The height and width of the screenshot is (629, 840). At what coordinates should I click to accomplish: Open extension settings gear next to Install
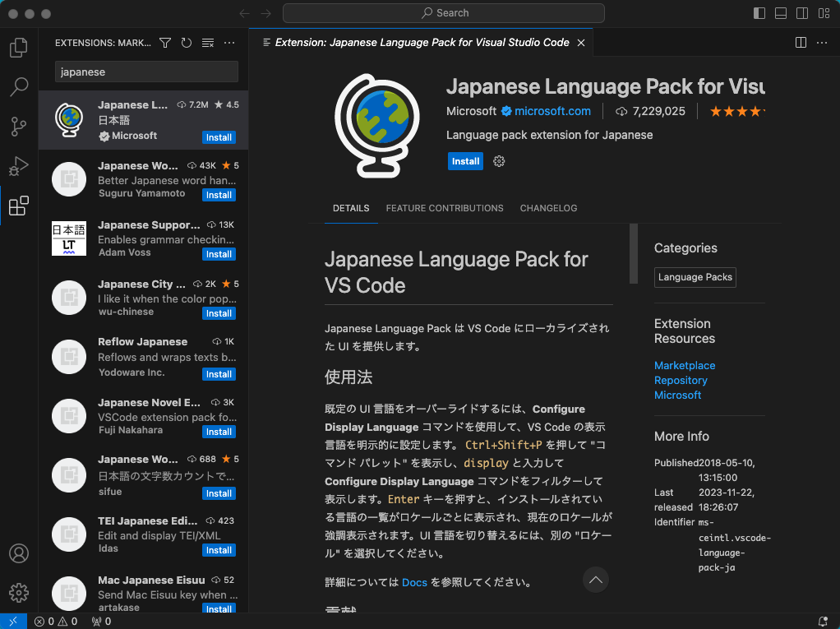[499, 162]
